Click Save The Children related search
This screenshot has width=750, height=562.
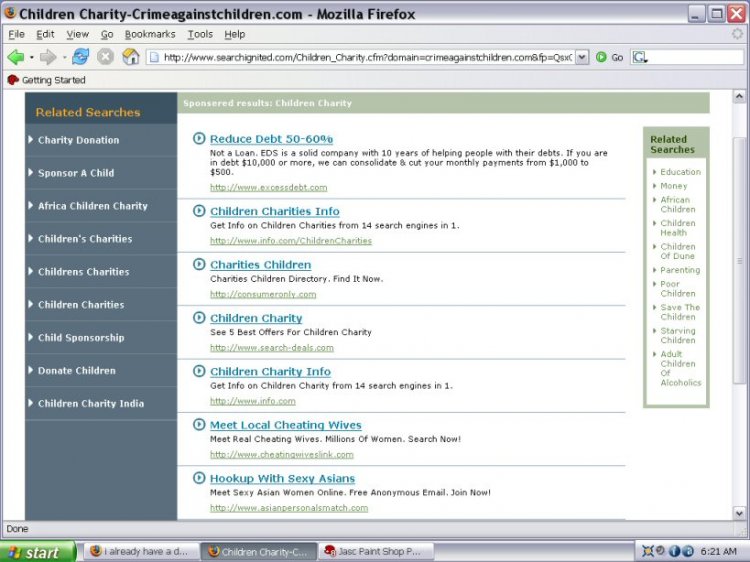(680, 312)
